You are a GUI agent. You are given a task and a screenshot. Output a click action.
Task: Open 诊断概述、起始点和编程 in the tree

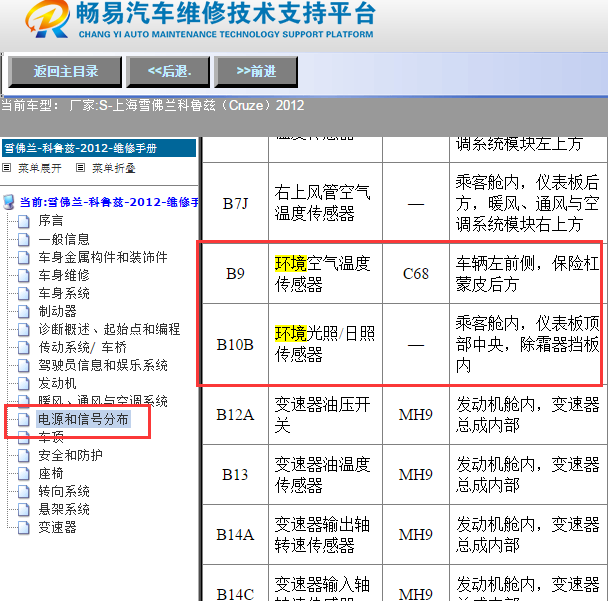(x=109, y=329)
